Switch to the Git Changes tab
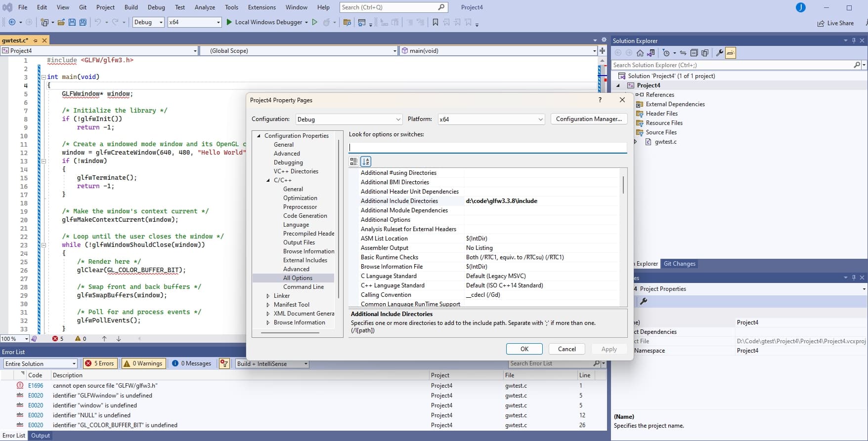This screenshot has width=868, height=441. pos(680,264)
